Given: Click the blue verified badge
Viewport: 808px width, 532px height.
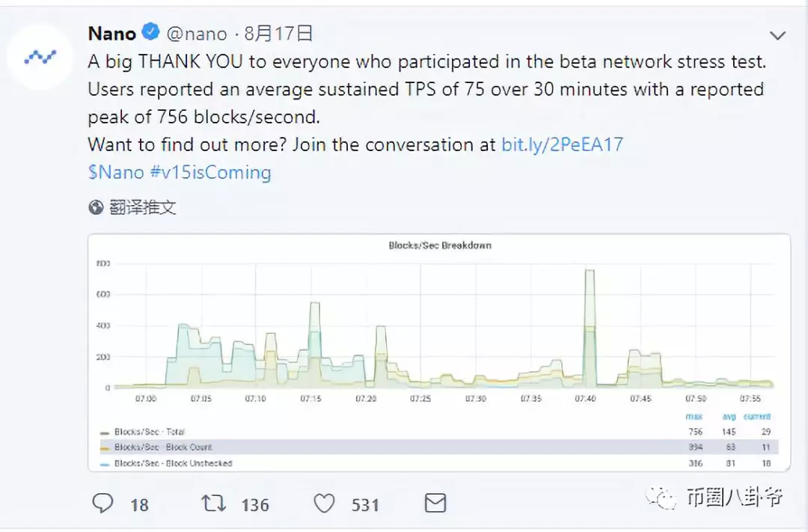Looking at the screenshot, I should pos(150,32).
